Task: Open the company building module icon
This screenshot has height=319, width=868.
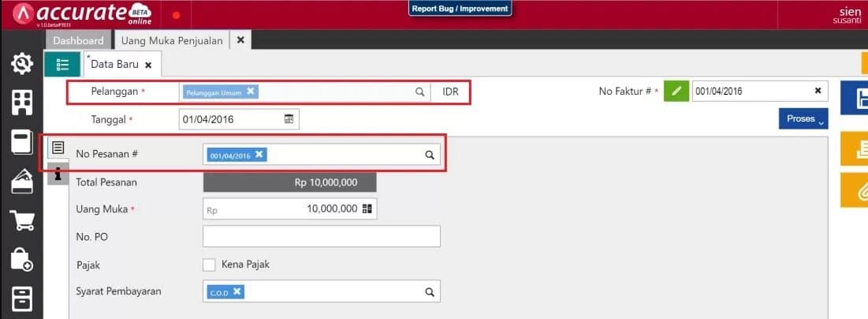Action: tap(21, 102)
